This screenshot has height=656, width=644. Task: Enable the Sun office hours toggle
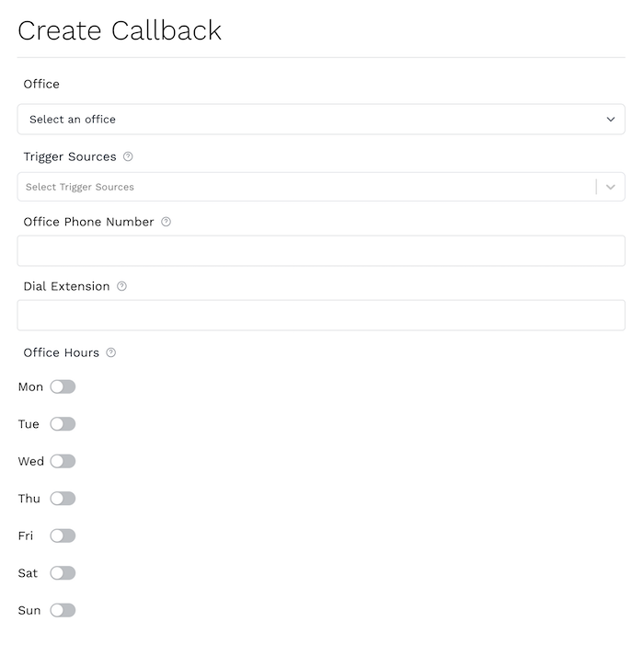63,611
